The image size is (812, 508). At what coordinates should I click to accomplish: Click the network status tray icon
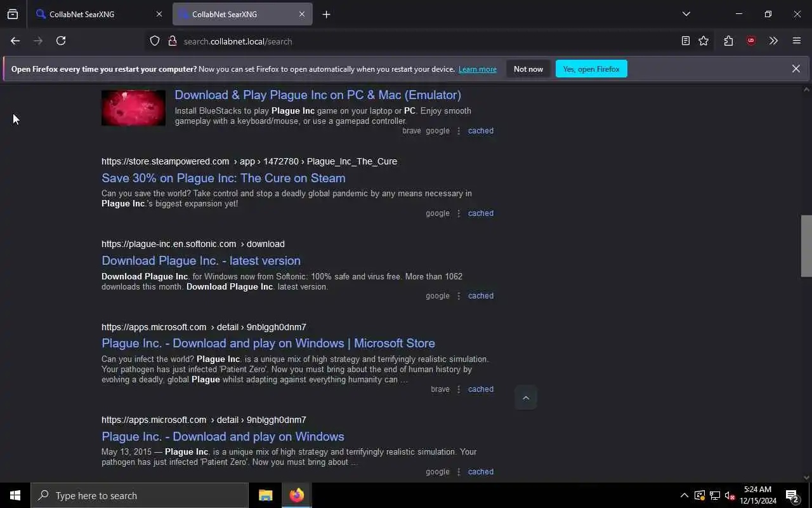pos(714,495)
